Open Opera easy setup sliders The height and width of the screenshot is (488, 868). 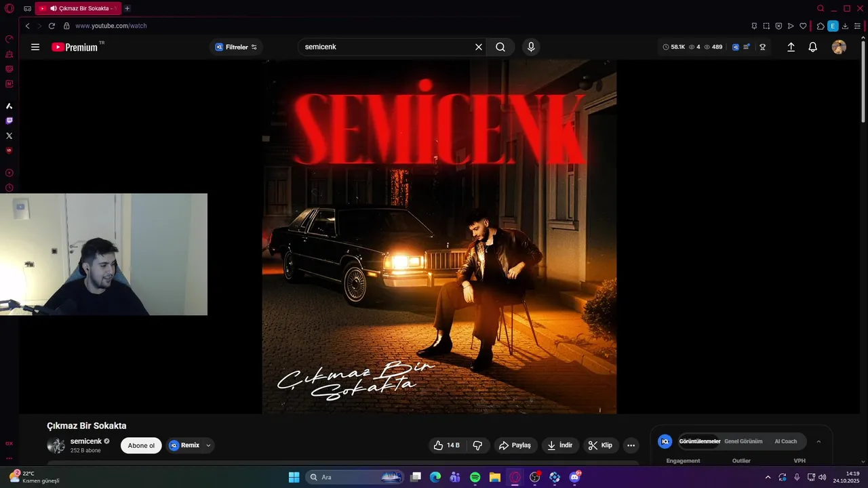coord(857,26)
